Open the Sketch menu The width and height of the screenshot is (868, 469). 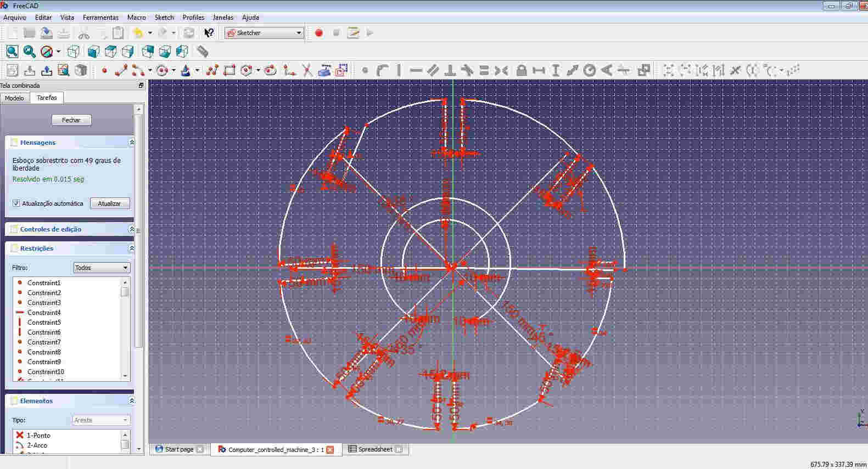point(164,18)
